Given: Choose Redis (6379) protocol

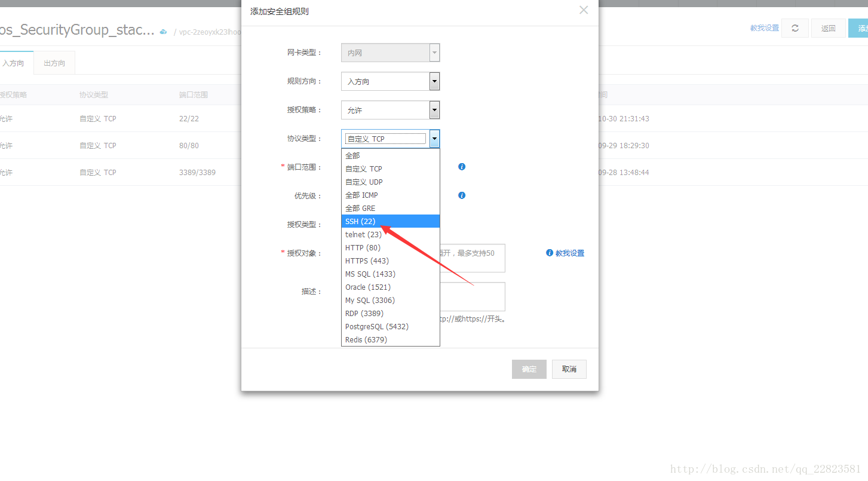Looking at the screenshot, I should point(391,339).
